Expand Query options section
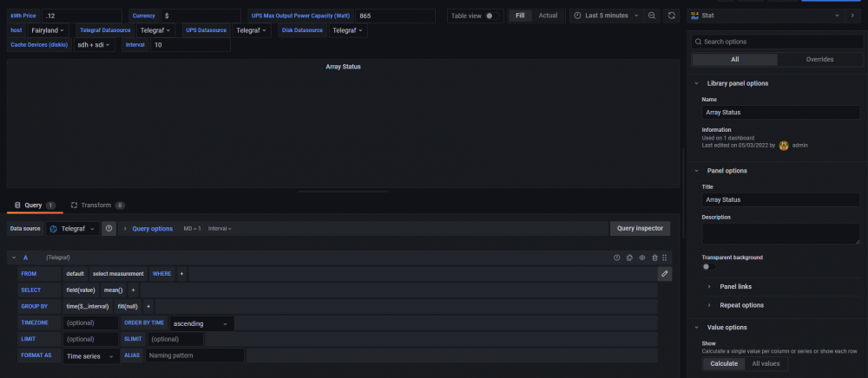 coord(152,228)
